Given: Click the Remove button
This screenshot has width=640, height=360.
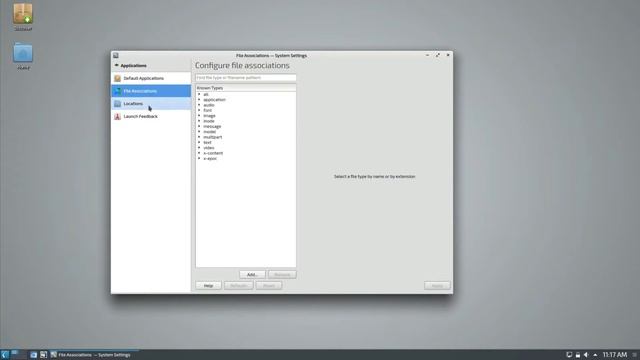Looking at the screenshot, I should (282, 275).
